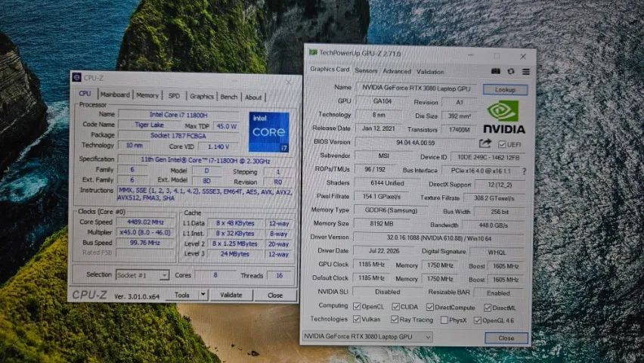Image resolution: width=644 pixels, height=363 pixels.
Task: Click the Level 3 cache value 24 MBytes
Action: coord(235,254)
